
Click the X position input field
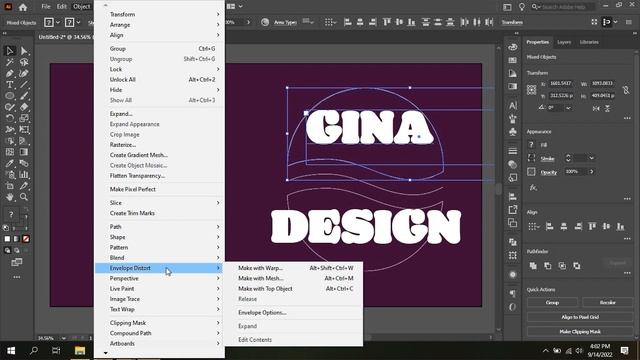(x=561, y=83)
